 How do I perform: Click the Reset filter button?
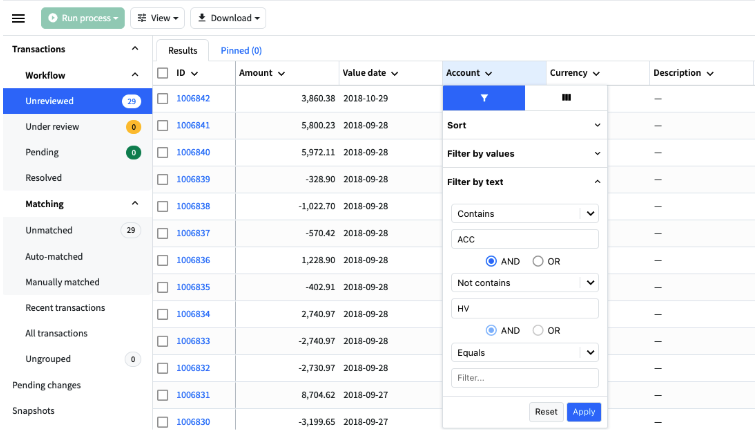pyautogui.click(x=546, y=412)
